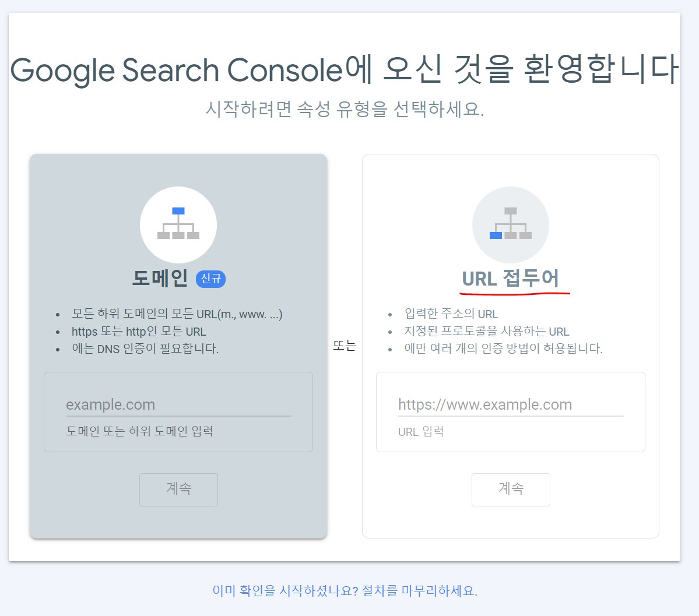
Task: Click the text 모든 하위 도메인의 모든 URL(m., www. ...)
Action: coord(177,314)
